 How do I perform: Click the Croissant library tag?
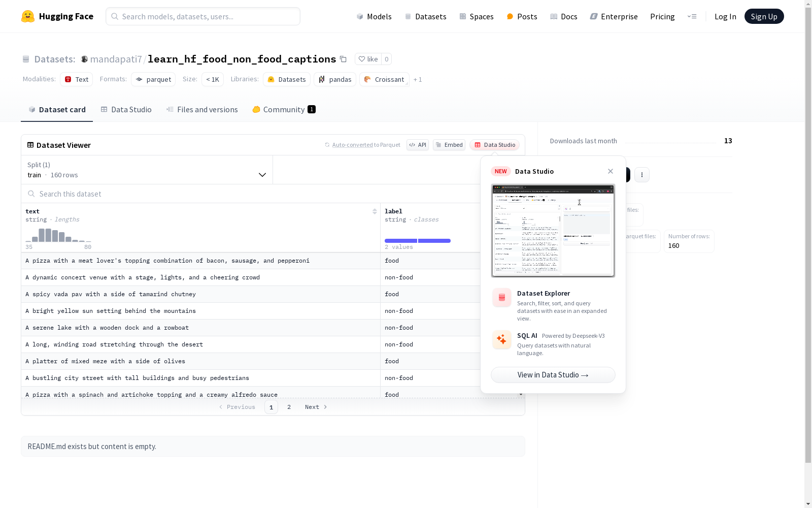(384, 79)
